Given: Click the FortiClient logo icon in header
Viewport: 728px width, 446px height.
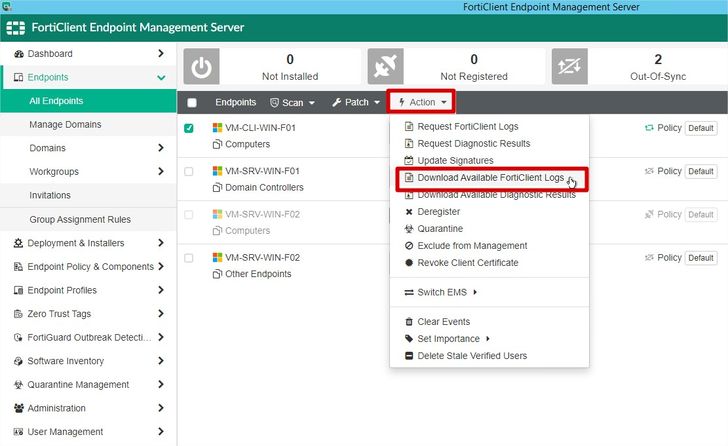Looking at the screenshot, I should [x=15, y=28].
